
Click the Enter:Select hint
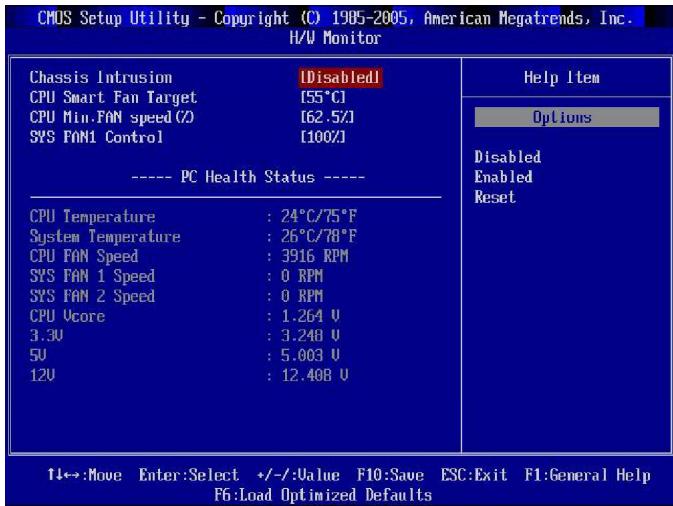(189, 475)
